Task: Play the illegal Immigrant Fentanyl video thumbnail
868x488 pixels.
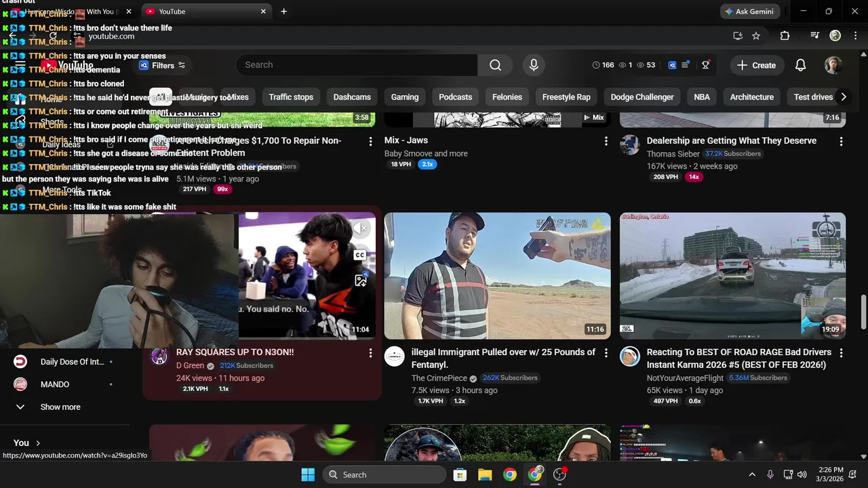Action: [497, 276]
